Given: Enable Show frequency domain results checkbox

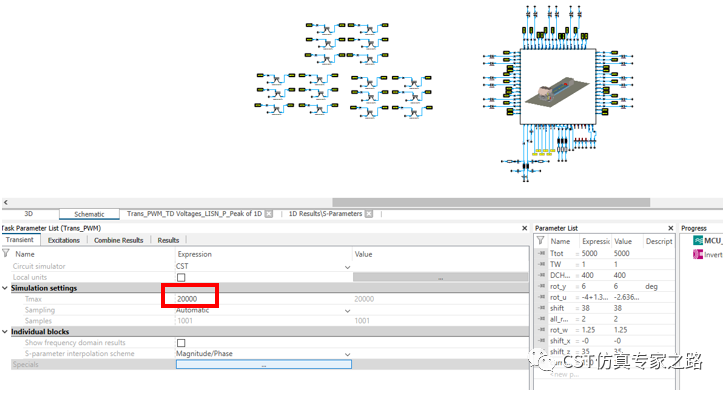Looking at the screenshot, I should click(181, 343).
